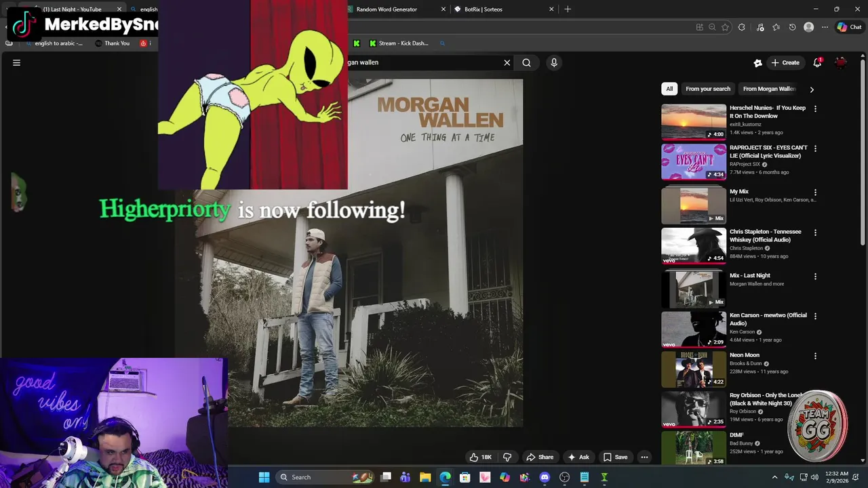Open Roy Orbison Only the Lonely title
This screenshot has width=868, height=488.
[766, 399]
